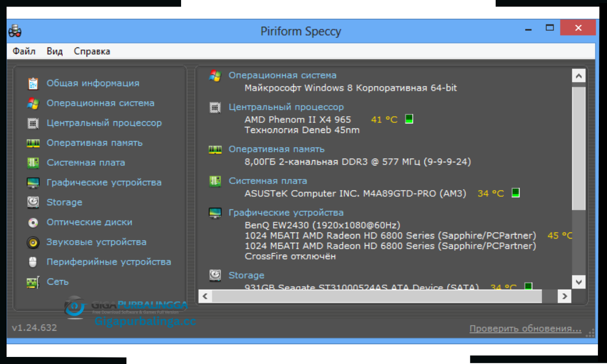Click CPU chip icon beside sidebar Центральный процессор
This screenshot has height=364, width=607.
33,123
